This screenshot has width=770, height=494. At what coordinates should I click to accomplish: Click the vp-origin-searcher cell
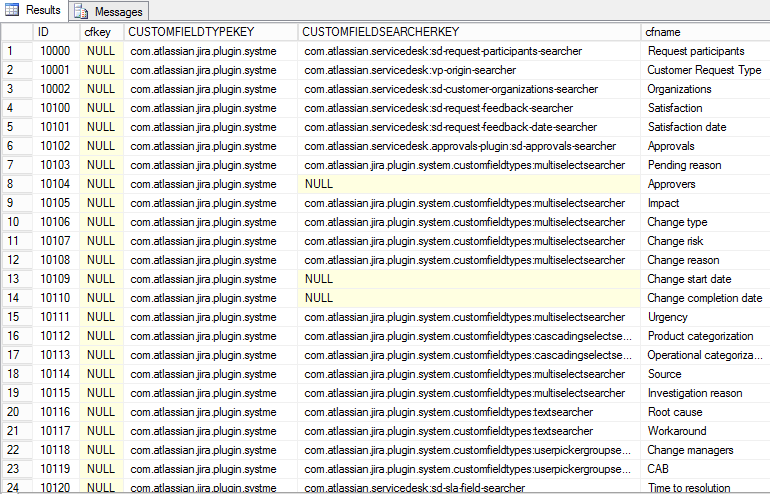pyautogui.click(x=469, y=70)
